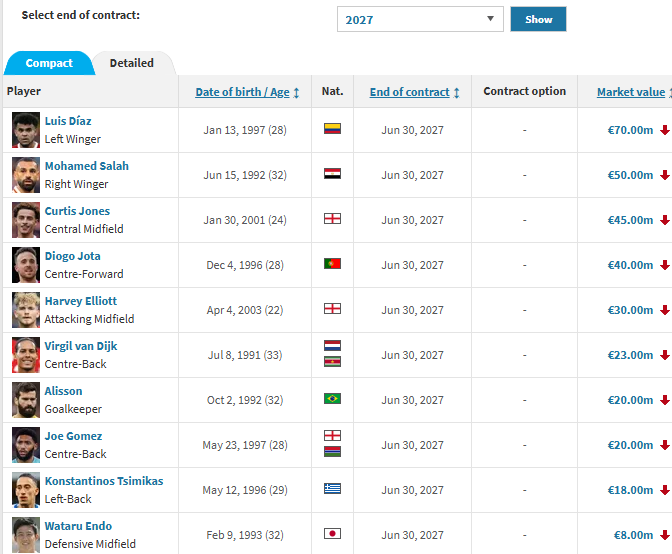
Task: Open Wataru Endo player profile
Action: pyautogui.click(x=78, y=526)
